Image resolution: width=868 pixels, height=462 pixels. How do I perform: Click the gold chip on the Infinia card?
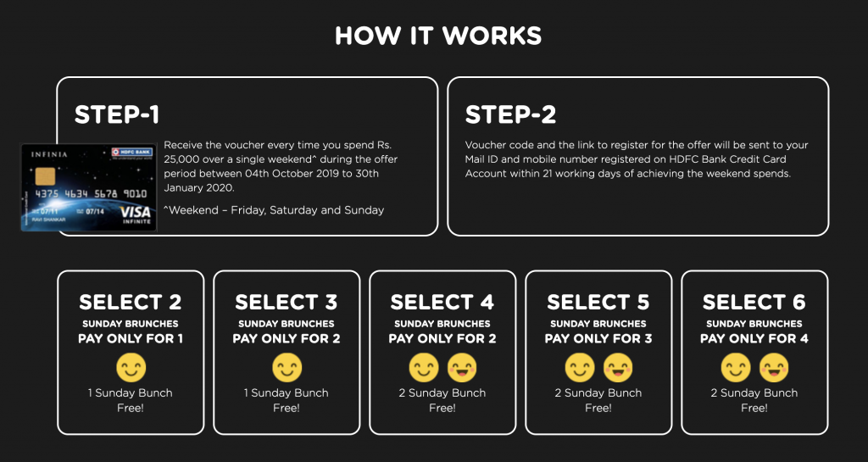pyautogui.click(x=46, y=176)
